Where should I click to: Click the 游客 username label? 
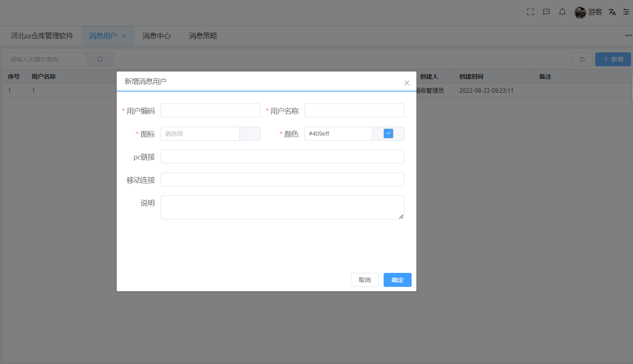pos(595,12)
